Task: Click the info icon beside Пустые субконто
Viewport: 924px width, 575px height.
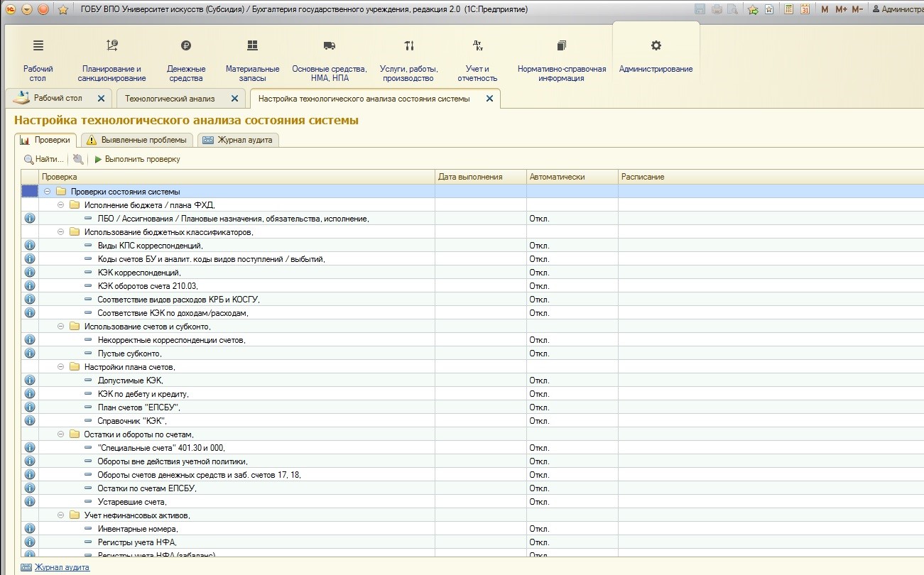Action: pos(30,354)
